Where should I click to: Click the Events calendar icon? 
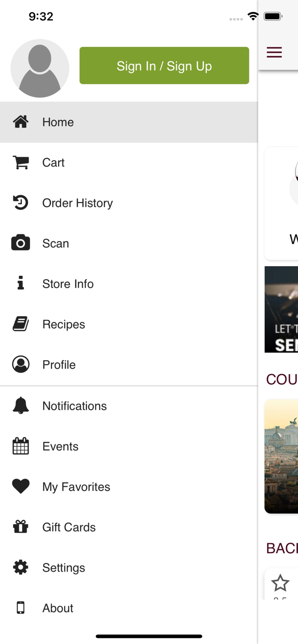[x=21, y=446]
